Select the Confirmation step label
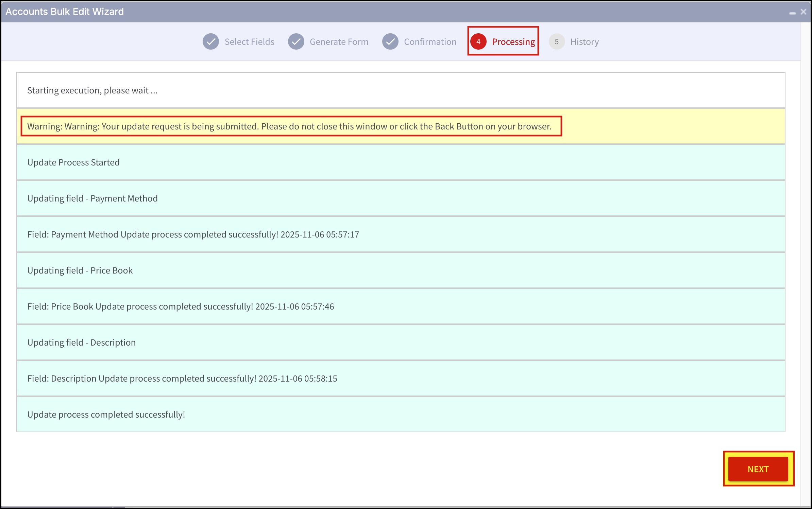This screenshot has height=509, width=812. tap(430, 42)
